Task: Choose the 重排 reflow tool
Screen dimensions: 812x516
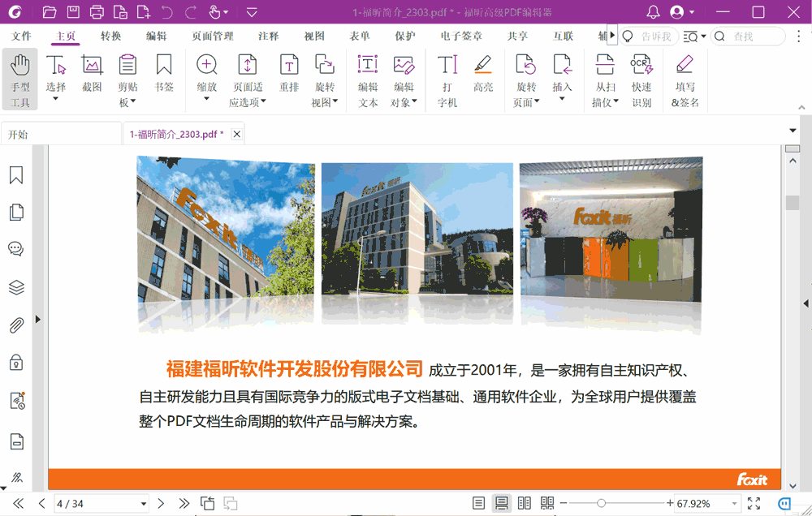Action: (x=289, y=74)
